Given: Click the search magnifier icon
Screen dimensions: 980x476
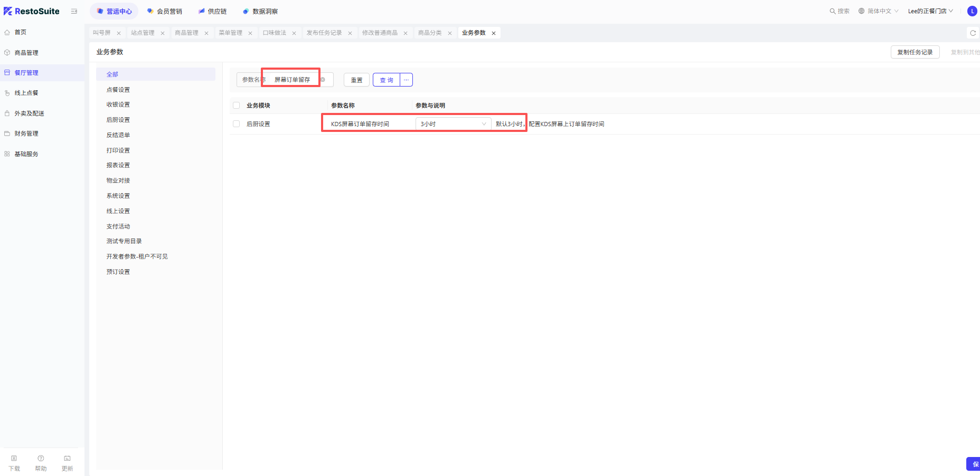Looking at the screenshot, I should pos(832,11).
